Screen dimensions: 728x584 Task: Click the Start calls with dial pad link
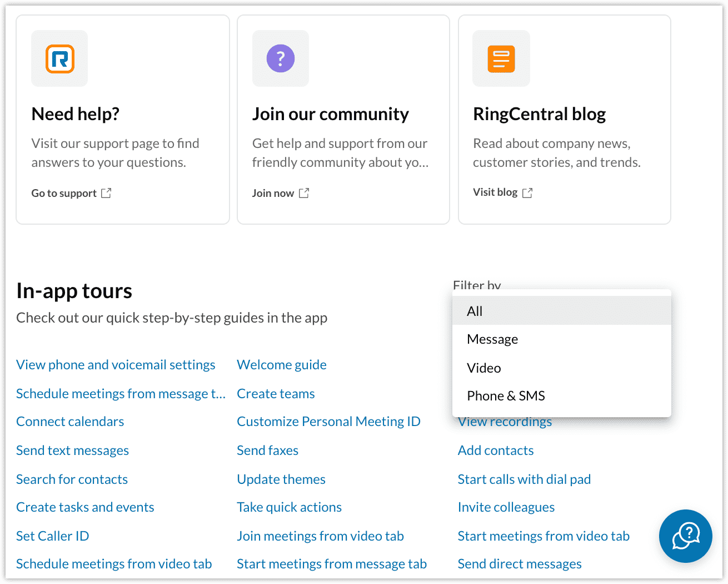tap(524, 479)
